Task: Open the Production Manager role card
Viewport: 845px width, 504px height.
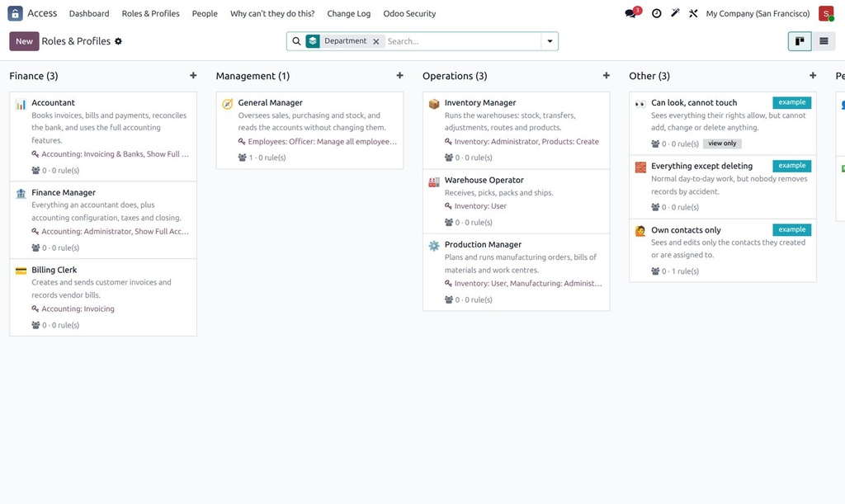Action: (517, 272)
